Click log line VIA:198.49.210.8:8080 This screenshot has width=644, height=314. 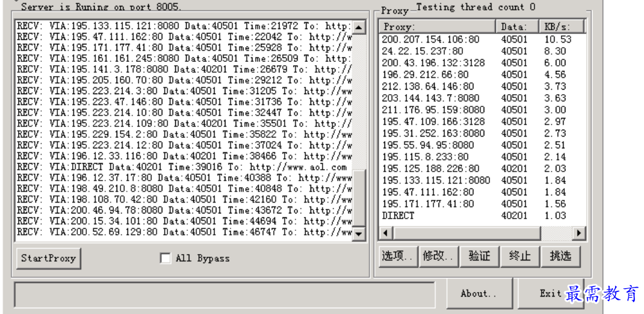tap(184, 189)
